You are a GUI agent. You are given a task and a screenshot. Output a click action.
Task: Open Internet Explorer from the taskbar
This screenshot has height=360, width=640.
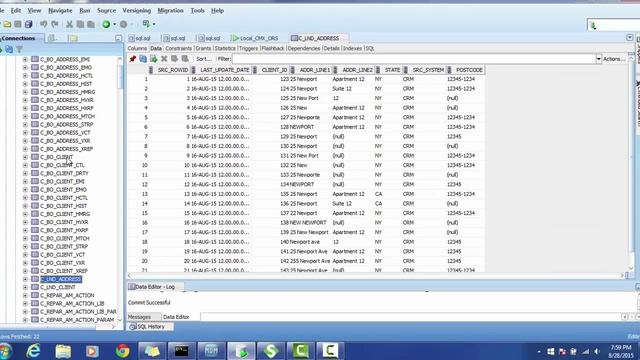[33, 351]
